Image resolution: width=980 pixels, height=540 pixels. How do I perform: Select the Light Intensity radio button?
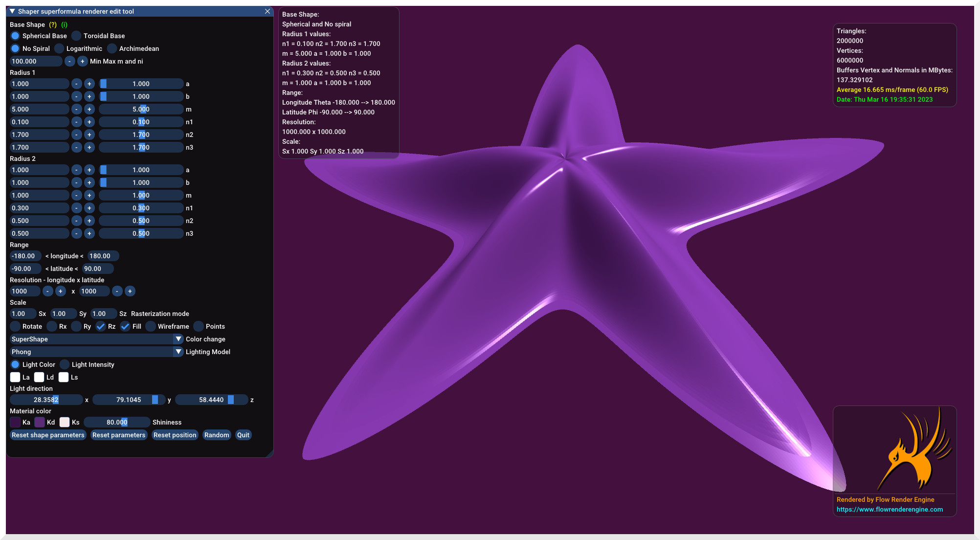[65, 364]
